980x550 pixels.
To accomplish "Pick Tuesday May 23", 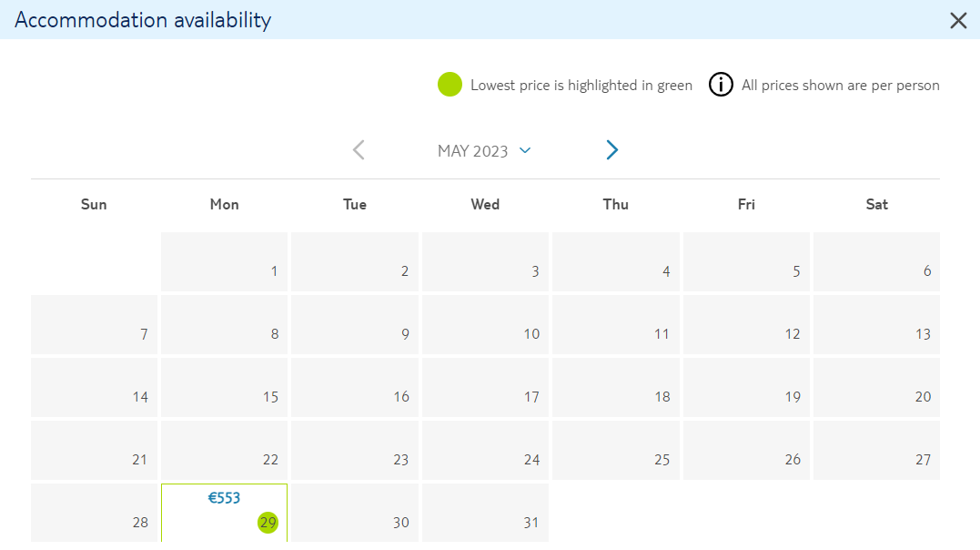I will tap(354, 451).
